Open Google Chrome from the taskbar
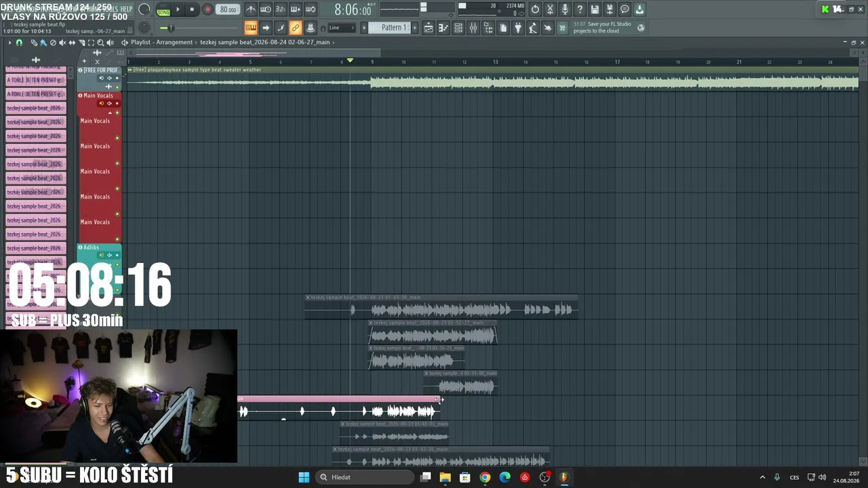 tap(485, 477)
